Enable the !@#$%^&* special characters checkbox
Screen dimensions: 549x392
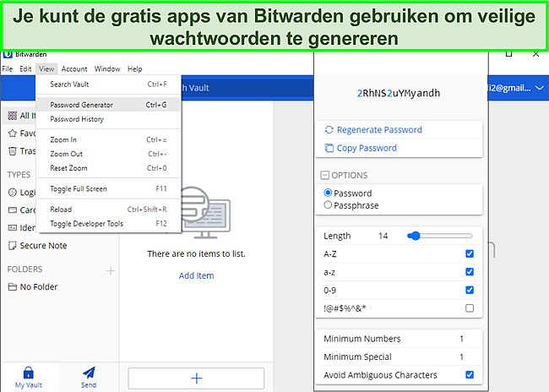point(470,308)
